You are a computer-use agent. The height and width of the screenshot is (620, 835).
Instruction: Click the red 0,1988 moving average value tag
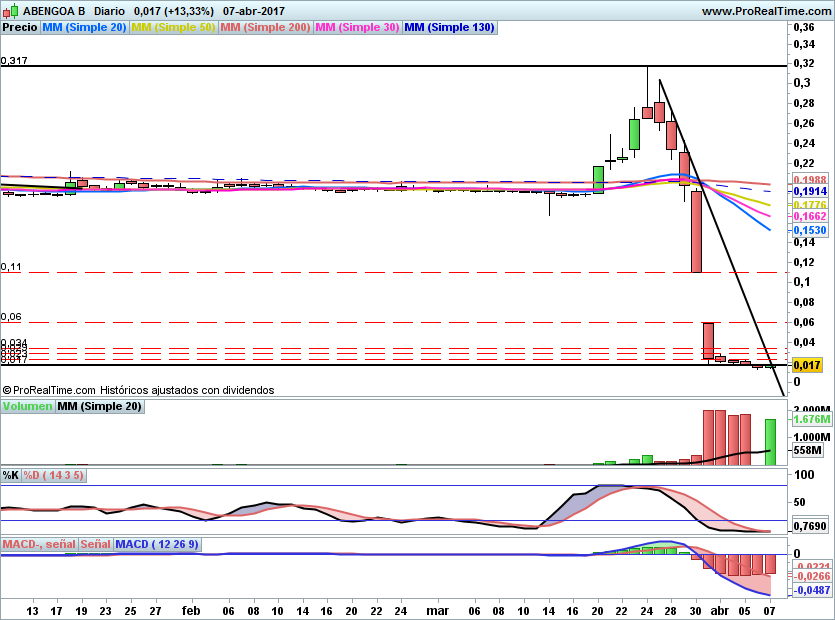click(x=808, y=179)
